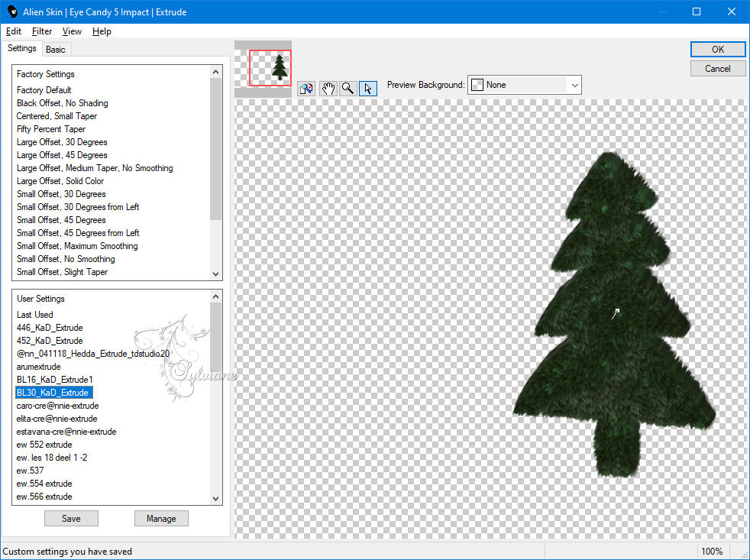Select arumextrude user setting
750x560 pixels.
38,367
